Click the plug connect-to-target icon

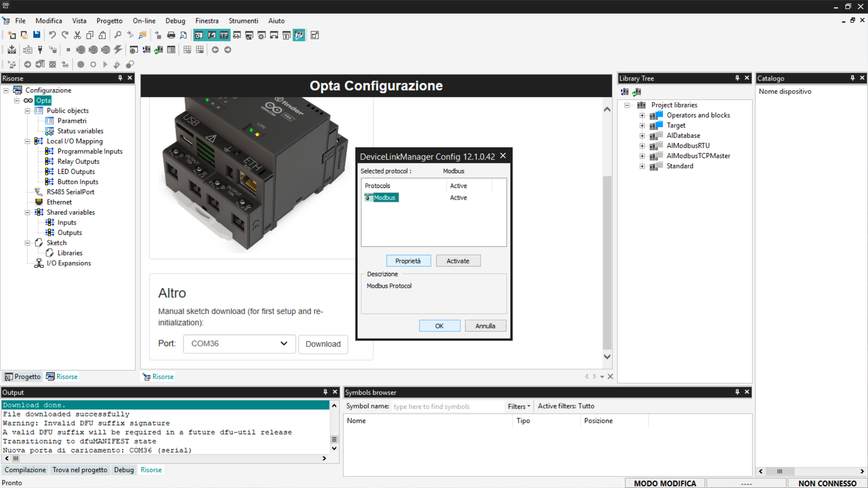click(x=40, y=50)
